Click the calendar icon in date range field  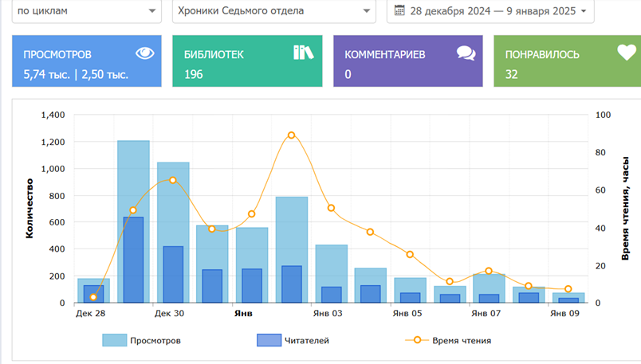(399, 11)
